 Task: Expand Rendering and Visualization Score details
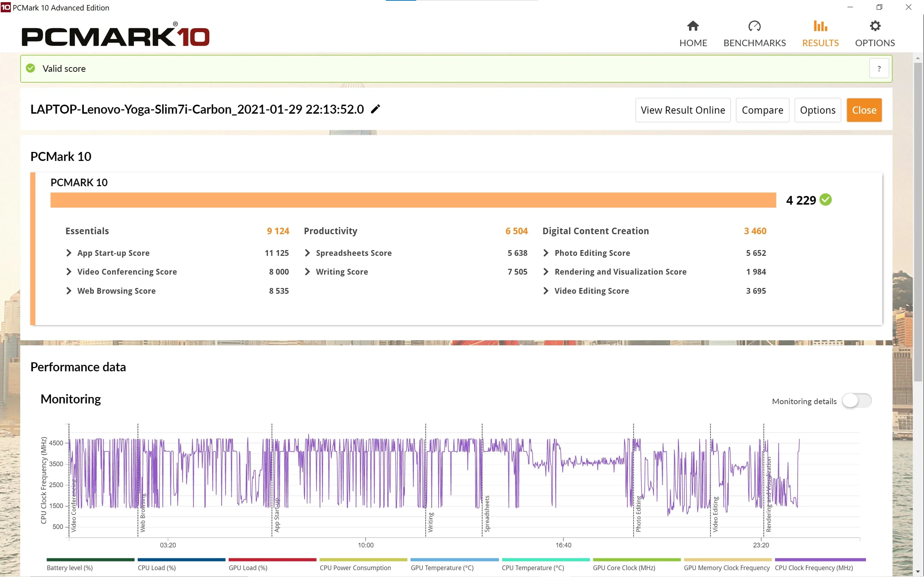pyautogui.click(x=546, y=272)
